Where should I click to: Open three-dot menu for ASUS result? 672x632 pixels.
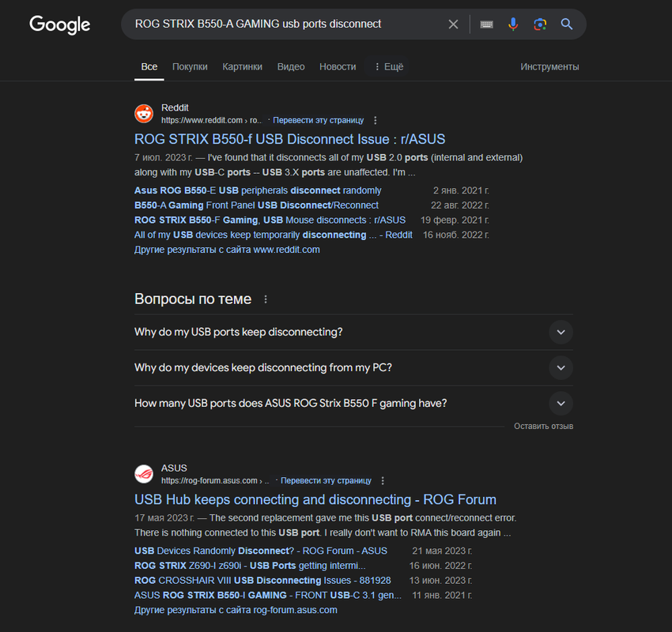point(383,481)
